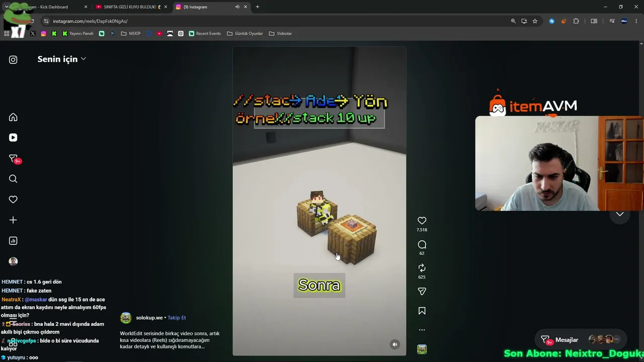The width and height of the screenshot is (644, 362).
Task: Open Reels from the Instagram sidebar
Action: 13,138
